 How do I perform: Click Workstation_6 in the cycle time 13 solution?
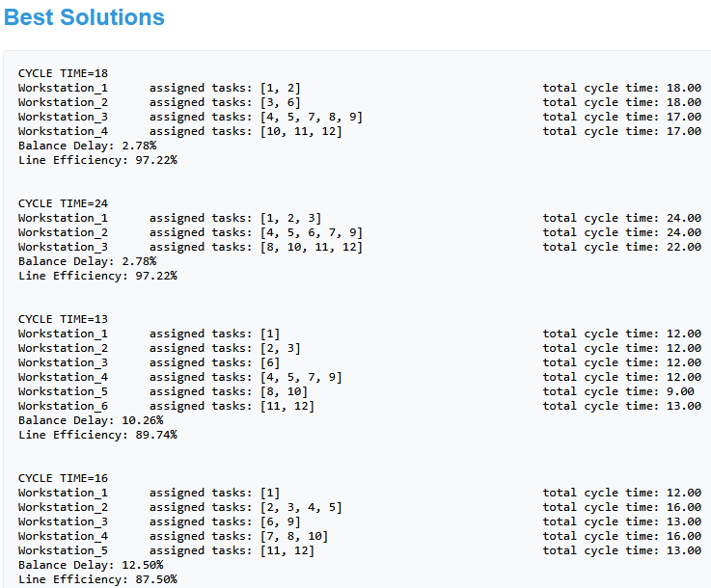[63, 406]
